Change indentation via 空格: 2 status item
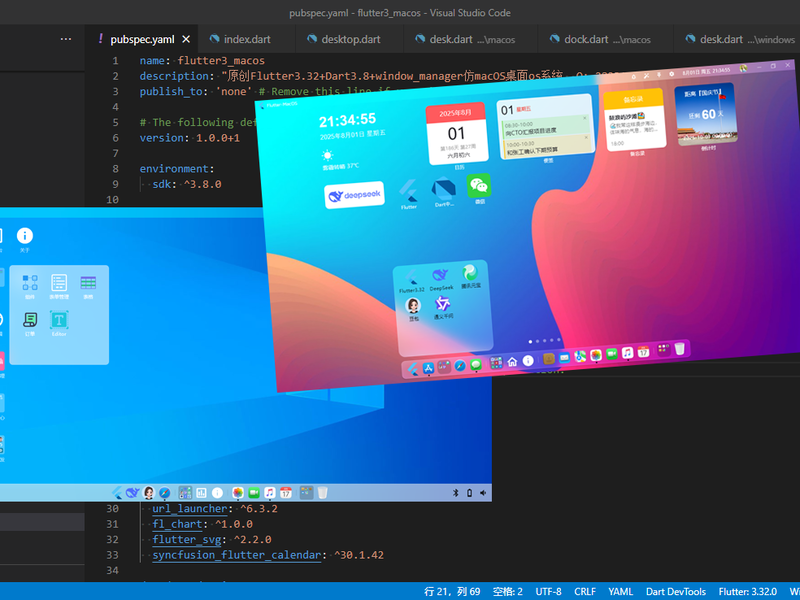The width and height of the screenshot is (800, 600). pyautogui.click(x=508, y=591)
